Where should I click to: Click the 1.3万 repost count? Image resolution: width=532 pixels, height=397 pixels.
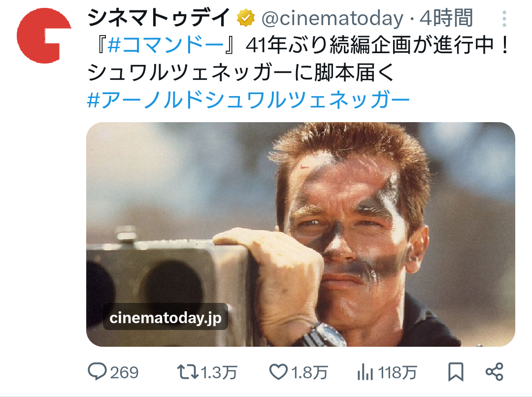[219, 372]
